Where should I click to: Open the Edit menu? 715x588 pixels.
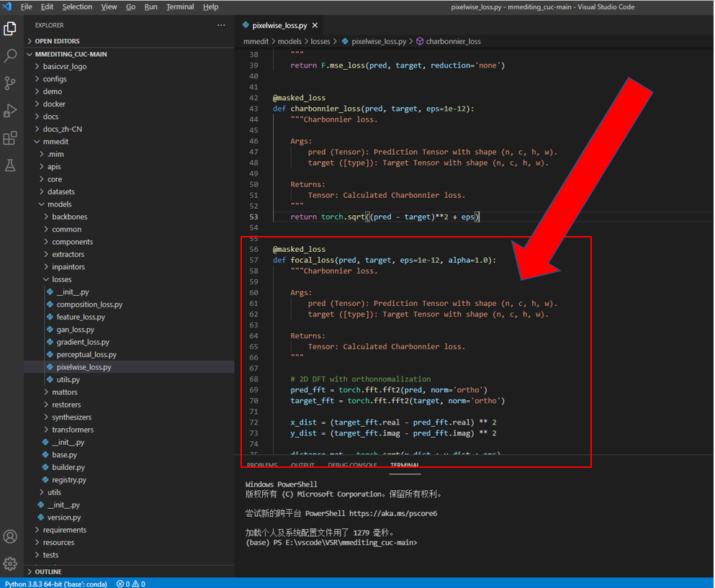coord(47,7)
